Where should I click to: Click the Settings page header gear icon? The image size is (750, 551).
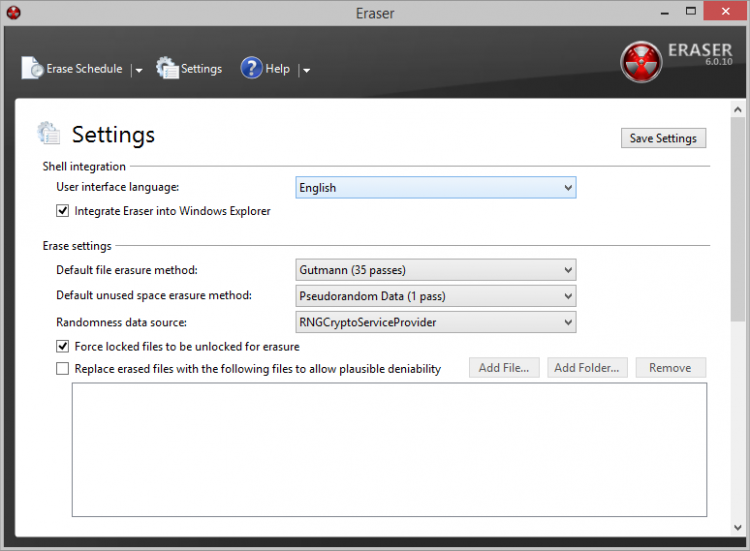tap(49, 133)
